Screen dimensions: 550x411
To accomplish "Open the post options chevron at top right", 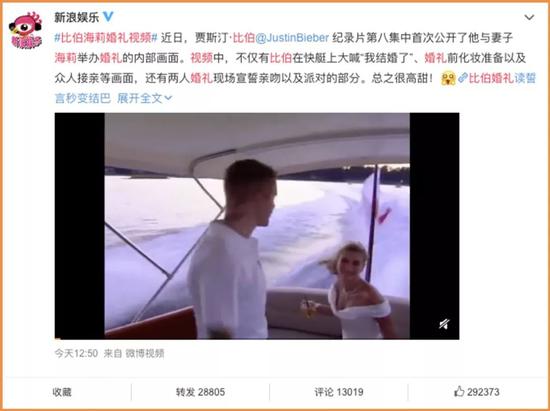I will coord(529,17).
